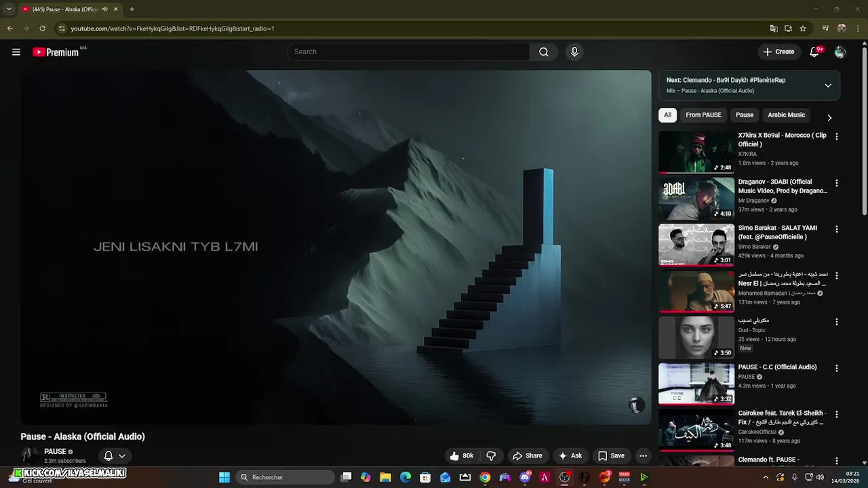Start voice search with microphone icon
The height and width of the screenshot is (488, 868).
[574, 52]
